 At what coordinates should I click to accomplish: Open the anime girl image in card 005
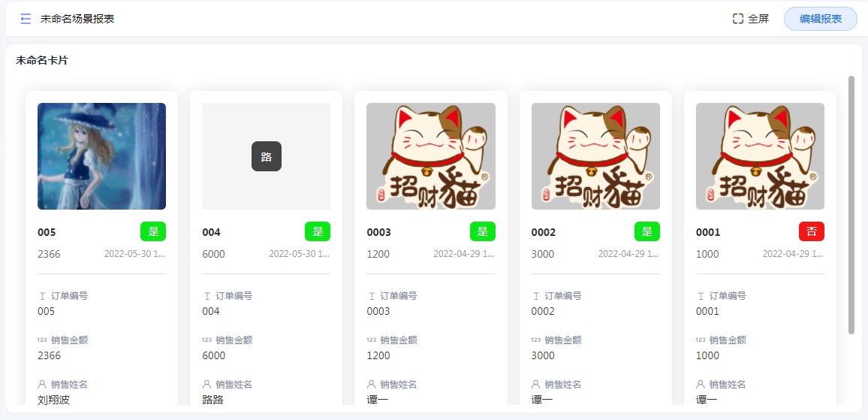click(102, 156)
